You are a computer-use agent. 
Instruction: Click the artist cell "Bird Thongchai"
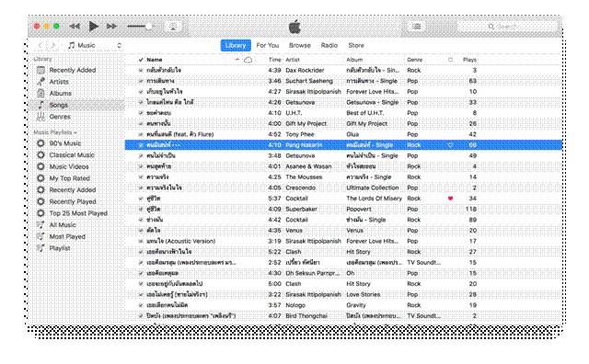pos(306,316)
